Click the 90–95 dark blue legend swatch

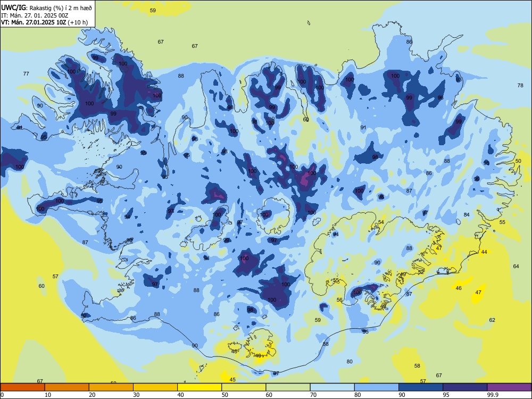(x=421, y=387)
